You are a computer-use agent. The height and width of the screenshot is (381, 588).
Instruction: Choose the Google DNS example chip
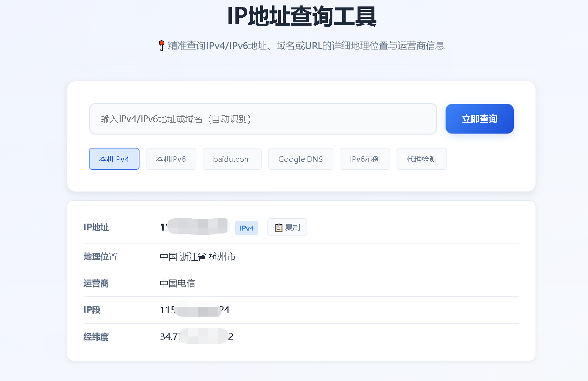301,159
